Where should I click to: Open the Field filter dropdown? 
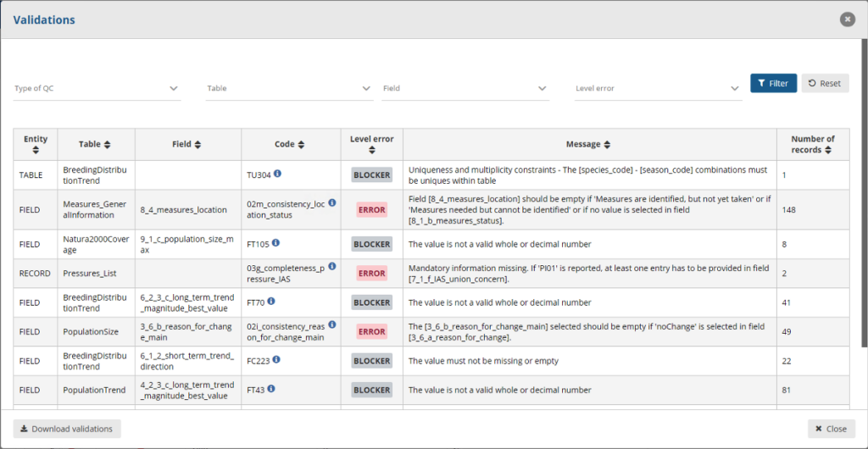pos(465,88)
